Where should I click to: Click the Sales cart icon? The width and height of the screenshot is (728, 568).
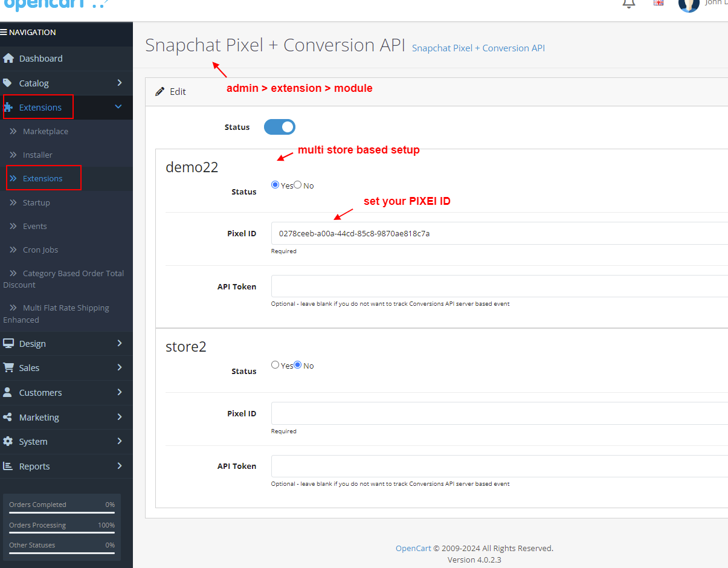pyautogui.click(x=13, y=368)
